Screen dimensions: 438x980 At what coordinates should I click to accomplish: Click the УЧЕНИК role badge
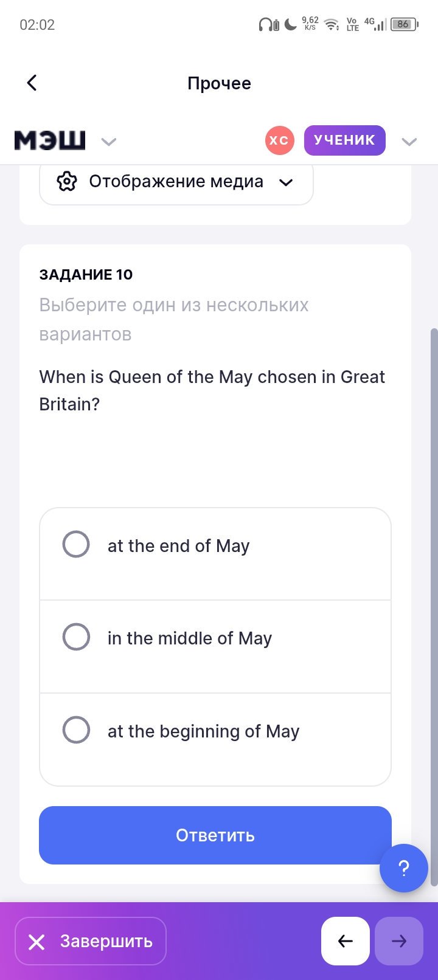344,140
